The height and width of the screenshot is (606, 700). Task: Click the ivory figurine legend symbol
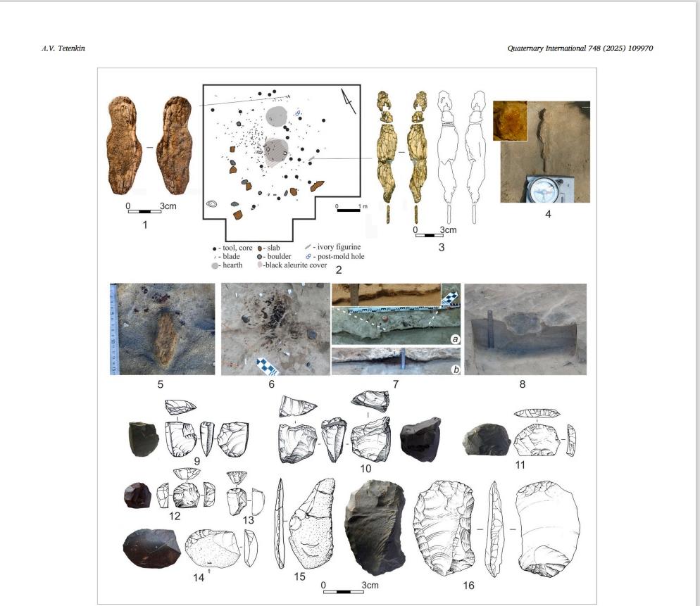tap(308, 248)
